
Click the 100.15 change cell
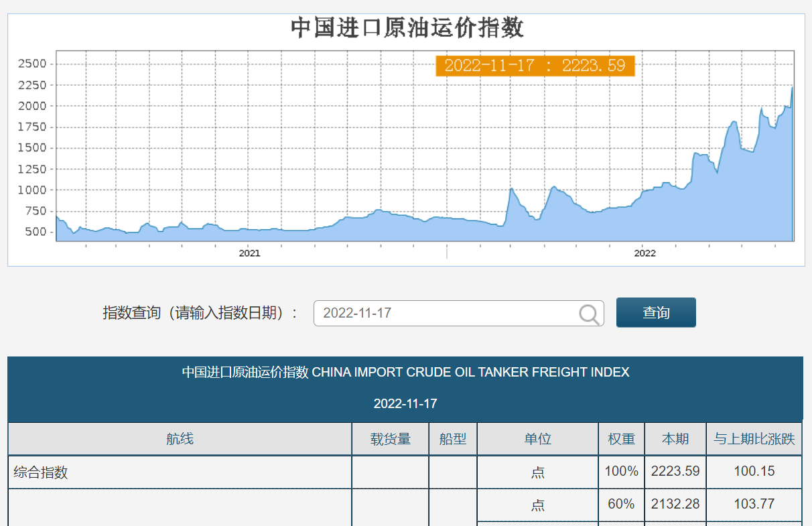[x=754, y=472]
